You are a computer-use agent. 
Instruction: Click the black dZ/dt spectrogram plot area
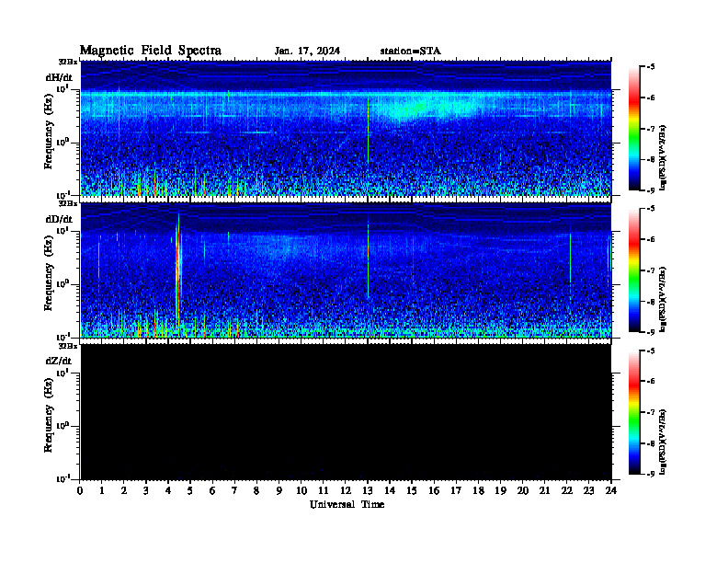tap(346, 412)
